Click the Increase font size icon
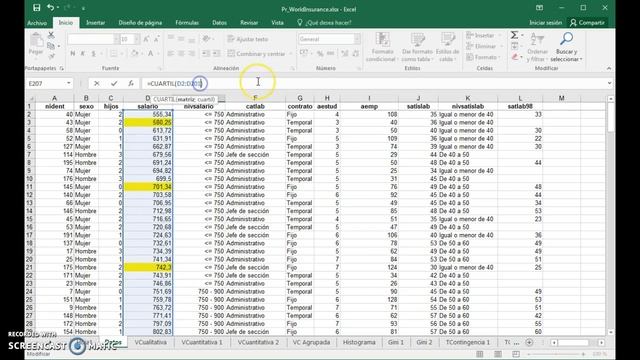Screen dimensions: 640x360 pos(146,39)
